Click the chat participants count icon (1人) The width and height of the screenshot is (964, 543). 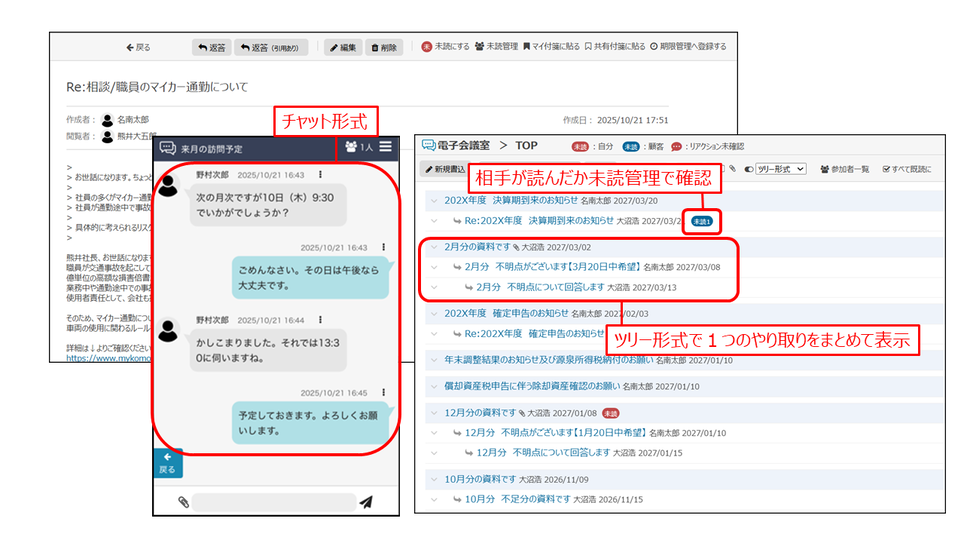pos(357,147)
